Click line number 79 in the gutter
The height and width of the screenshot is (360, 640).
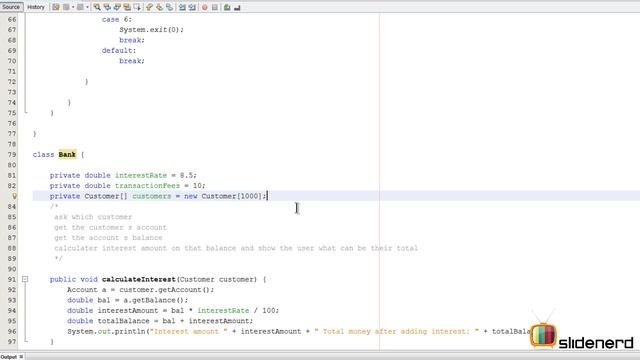point(12,155)
